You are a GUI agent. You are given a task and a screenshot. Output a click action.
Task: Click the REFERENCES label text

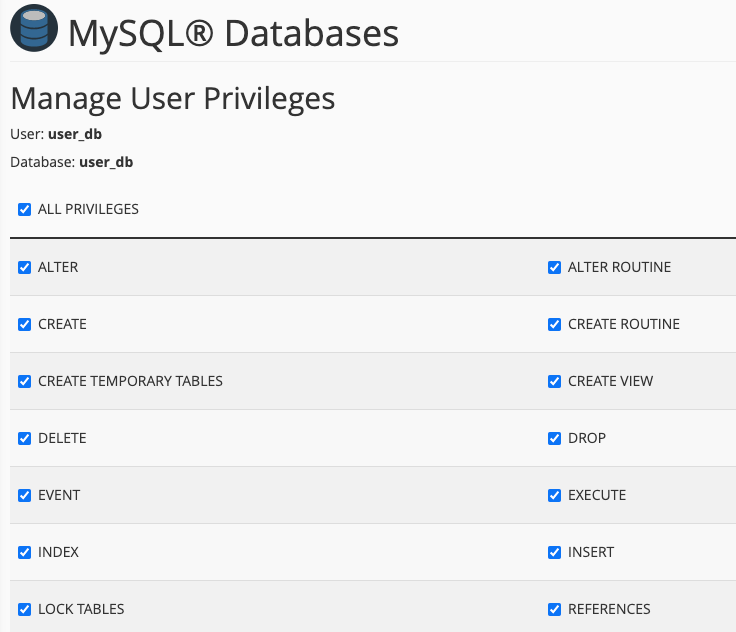click(609, 609)
